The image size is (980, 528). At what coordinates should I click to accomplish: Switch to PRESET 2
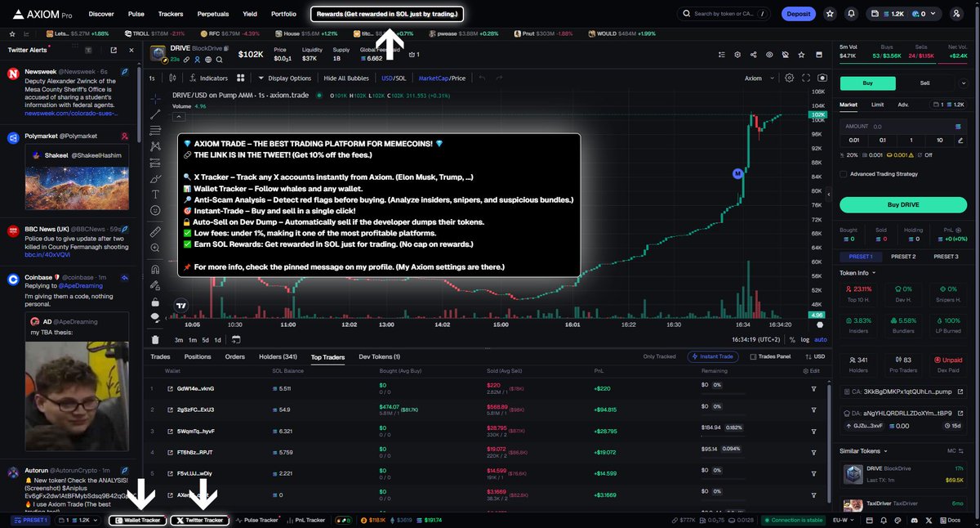[902, 257]
